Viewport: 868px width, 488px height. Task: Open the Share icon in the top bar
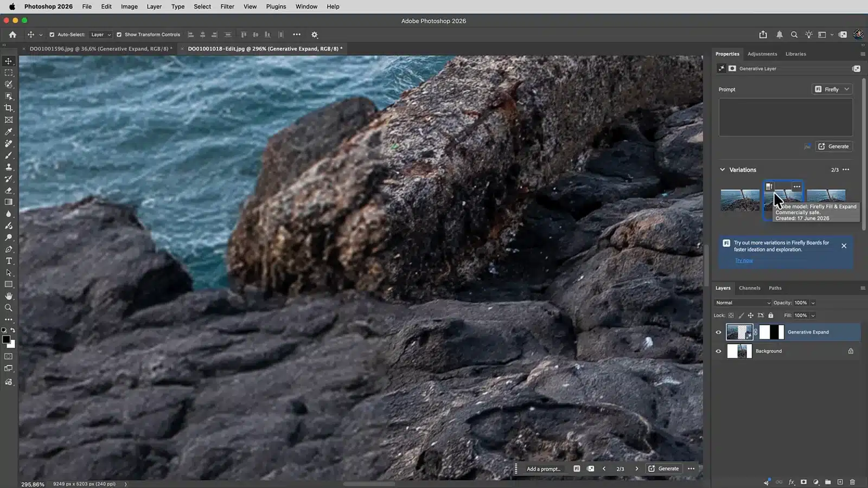pyautogui.click(x=763, y=35)
